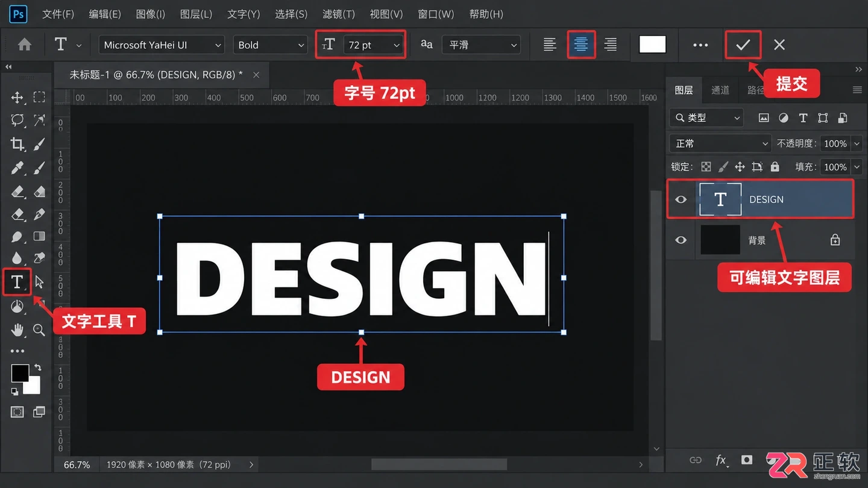
Task: Reset to default black and white colors
Action: [14, 392]
